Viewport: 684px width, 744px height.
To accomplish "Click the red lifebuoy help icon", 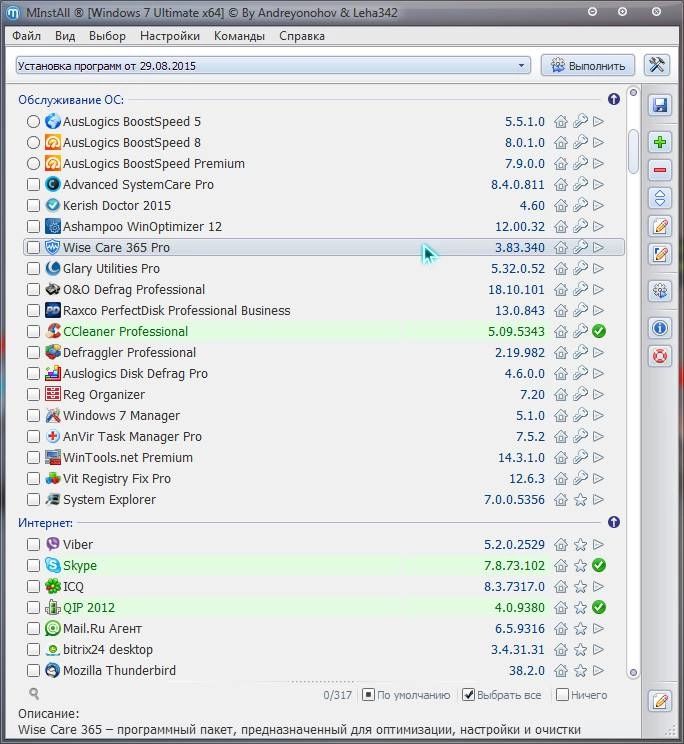I will [660, 356].
